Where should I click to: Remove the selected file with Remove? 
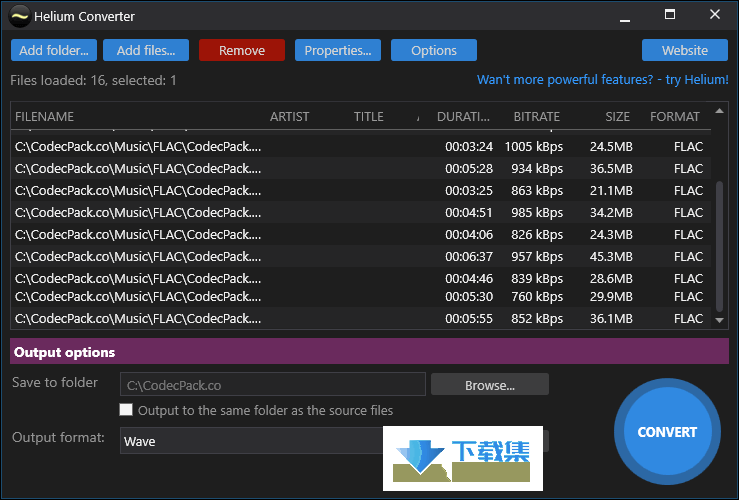pos(242,50)
